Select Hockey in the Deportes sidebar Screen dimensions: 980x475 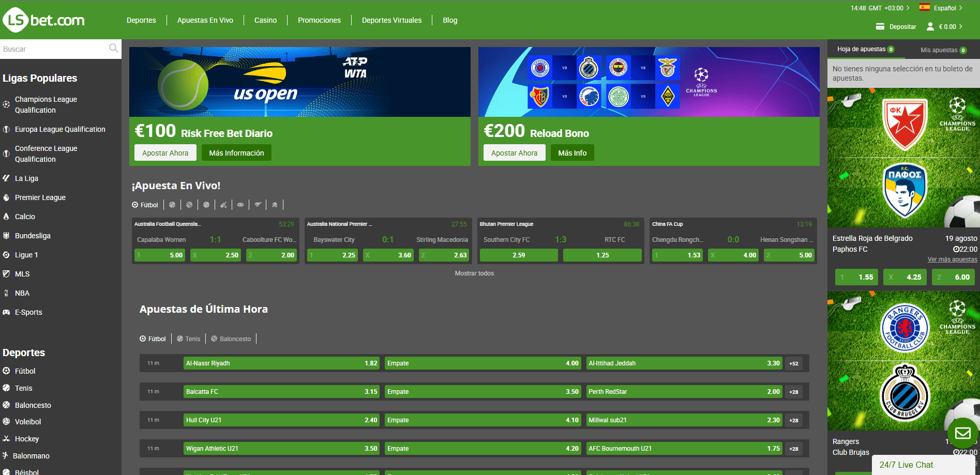click(x=27, y=439)
